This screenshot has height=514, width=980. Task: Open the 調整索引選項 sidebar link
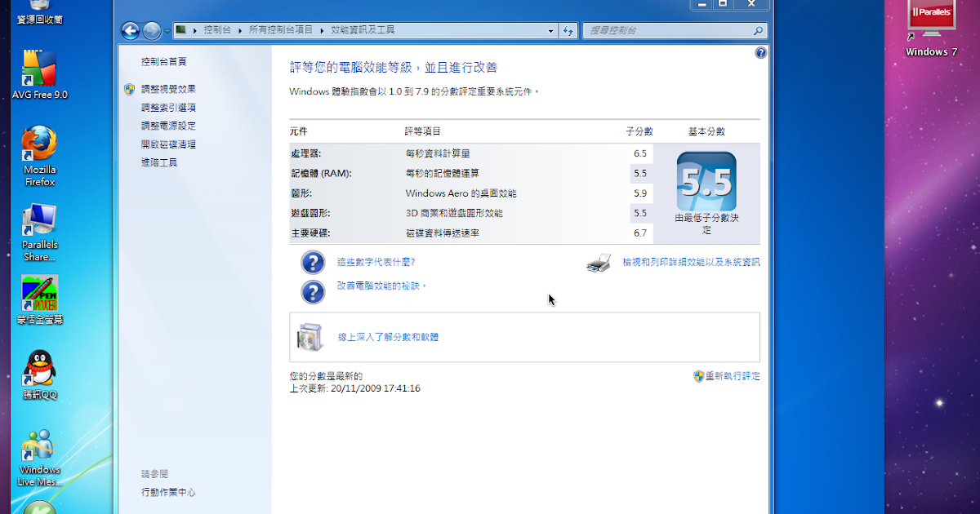tap(168, 108)
